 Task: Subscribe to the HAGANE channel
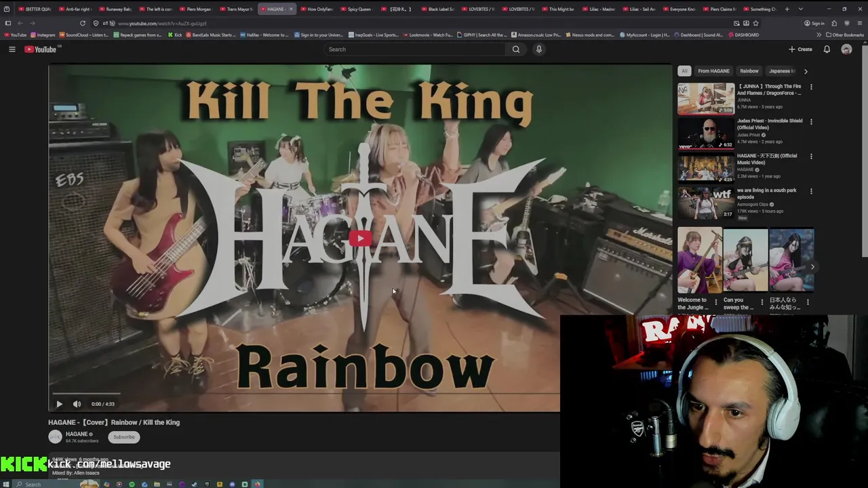point(123,436)
